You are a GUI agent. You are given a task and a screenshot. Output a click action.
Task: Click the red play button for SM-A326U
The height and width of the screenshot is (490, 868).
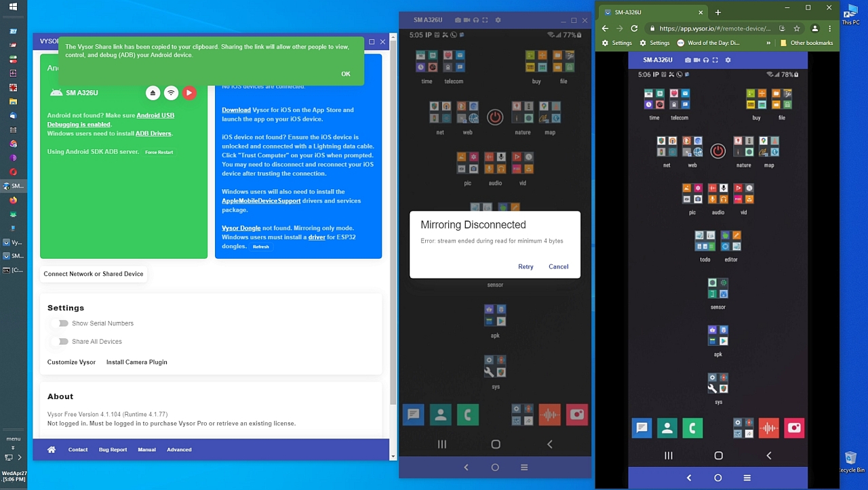click(189, 93)
